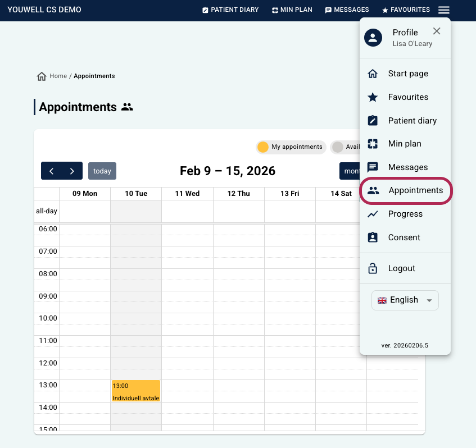This screenshot has width=476, height=448.
Task: Click the all-day row label
Action: pos(47,211)
